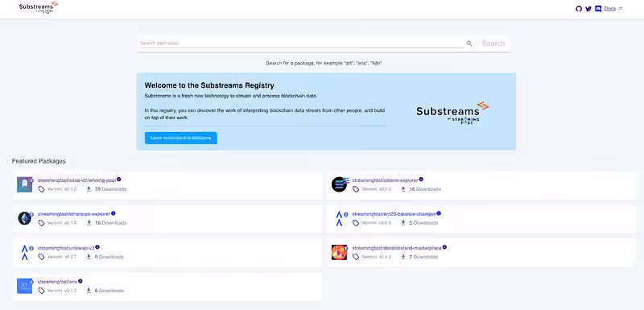Click version tag icon in ens card
Screen dimensions: 644x310
coord(41,291)
